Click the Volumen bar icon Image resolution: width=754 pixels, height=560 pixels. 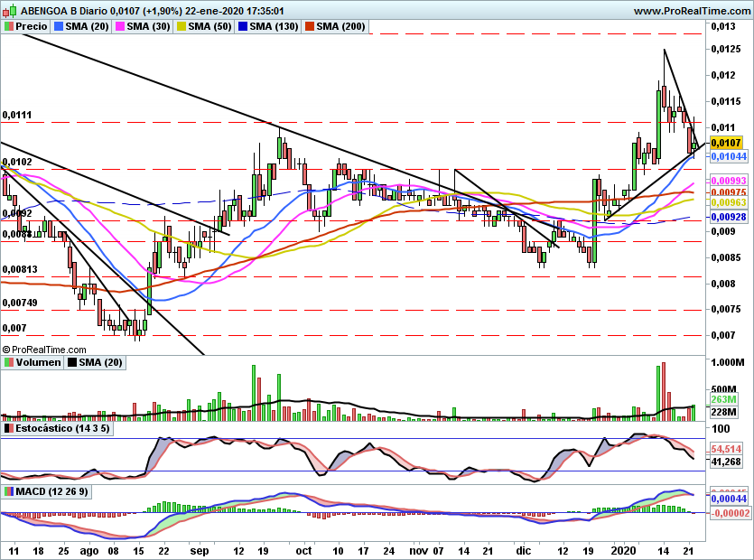click(x=9, y=362)
